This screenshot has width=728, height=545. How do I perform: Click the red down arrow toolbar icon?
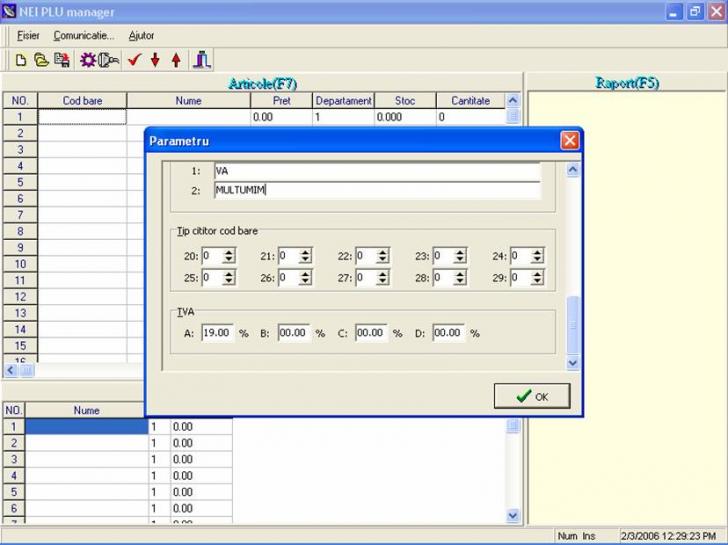[155, 60]
